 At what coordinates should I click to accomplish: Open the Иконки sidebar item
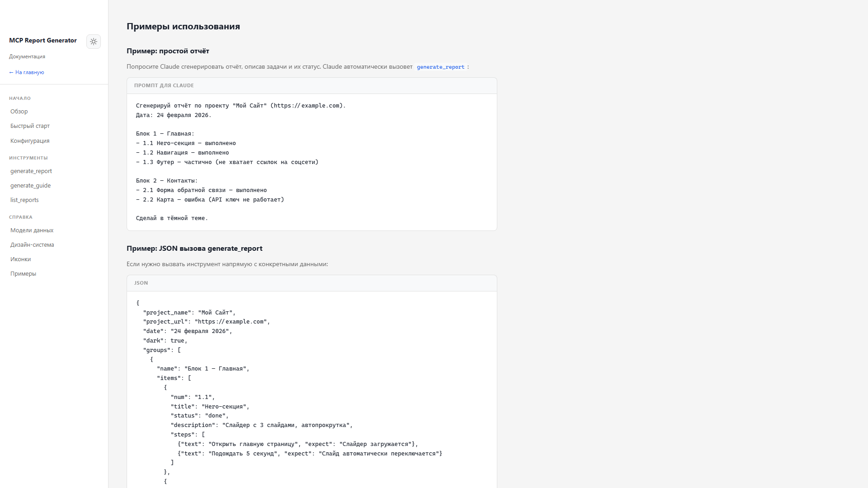pos(20,259)
